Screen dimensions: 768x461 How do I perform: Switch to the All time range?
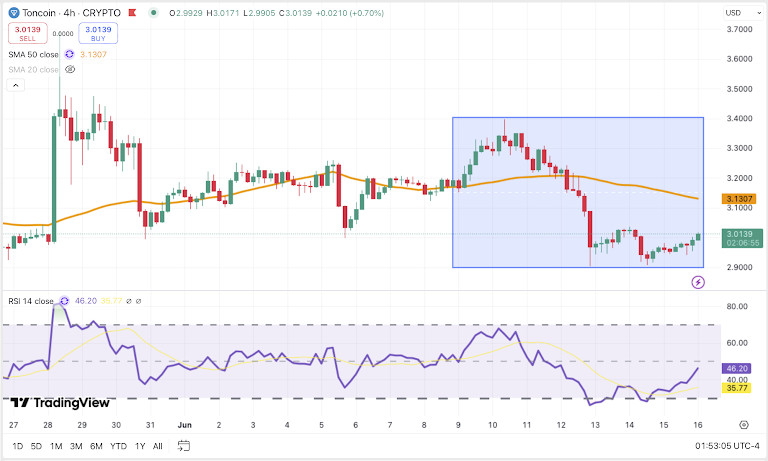157,446
